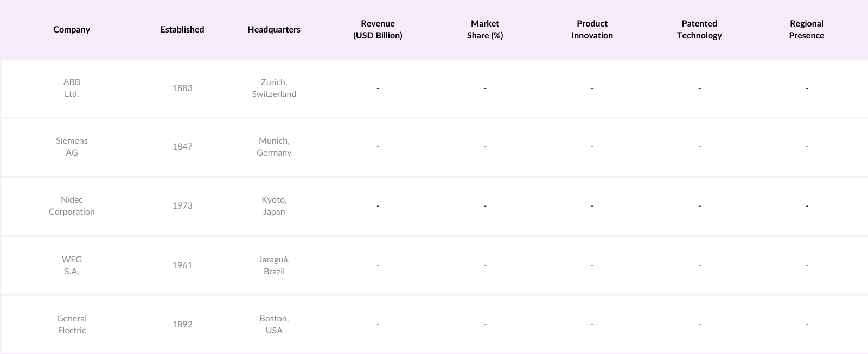868x354 pixels.
Task: Click the 1961 established year
Action: pyautogui.click(x=182, y=265)
